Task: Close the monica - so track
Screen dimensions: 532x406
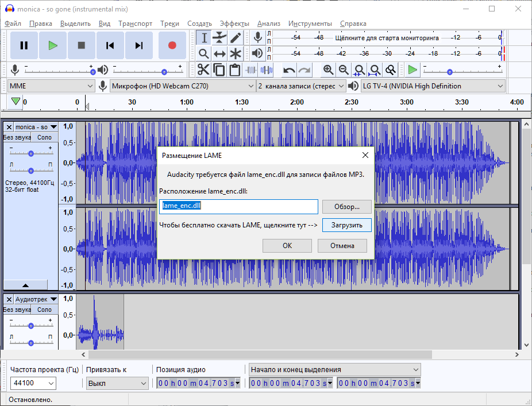Action: [9, 127]
